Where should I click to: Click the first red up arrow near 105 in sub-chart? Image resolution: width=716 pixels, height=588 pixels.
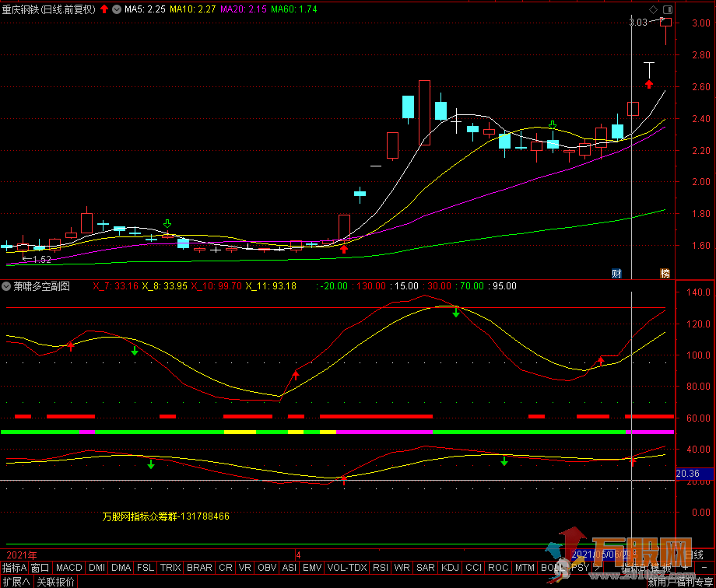point(71,345)
